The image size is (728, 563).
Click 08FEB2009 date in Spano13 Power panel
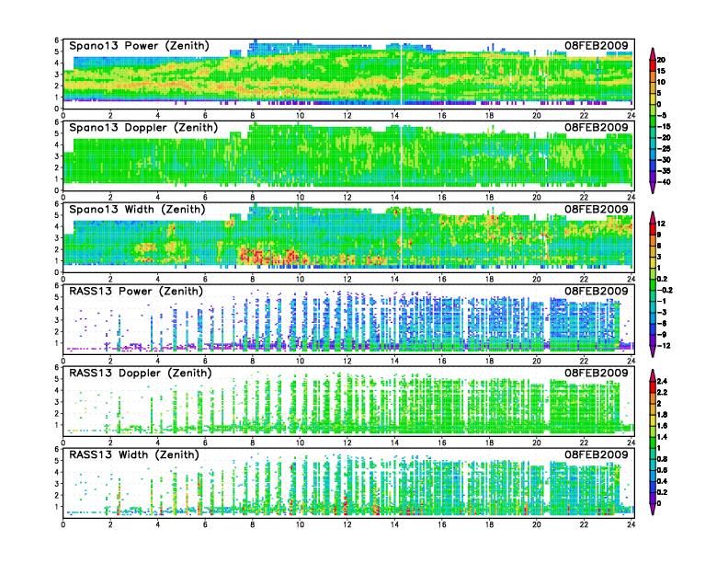click(597, 45)
